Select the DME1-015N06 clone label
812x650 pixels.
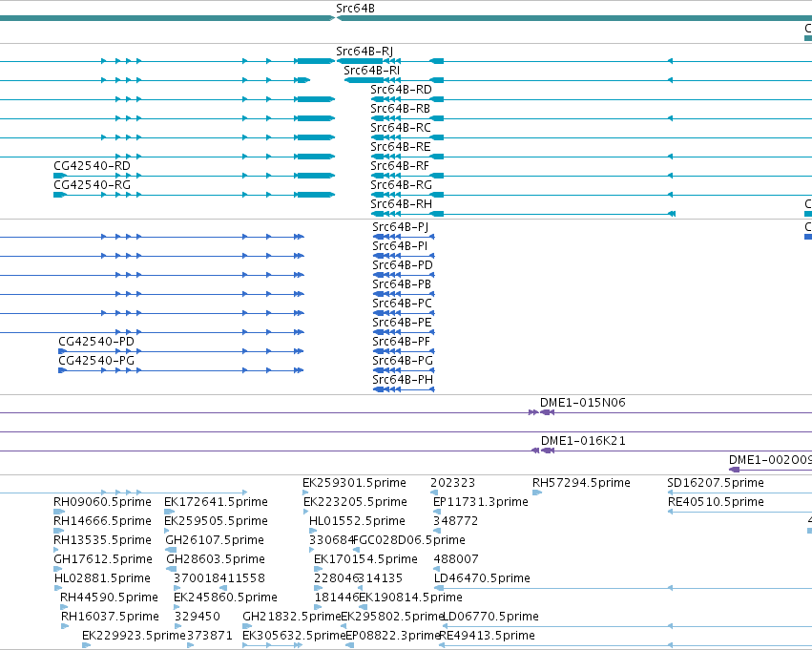(583, 403)
